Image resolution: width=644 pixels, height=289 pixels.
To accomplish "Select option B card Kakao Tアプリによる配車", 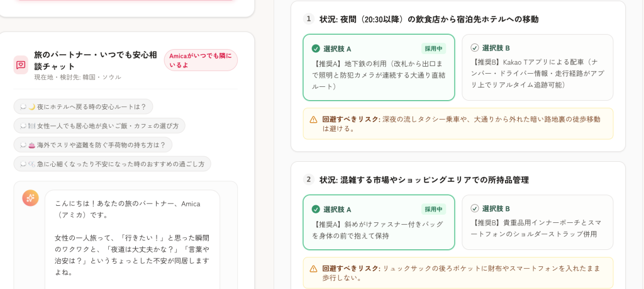I will [537, 67].
